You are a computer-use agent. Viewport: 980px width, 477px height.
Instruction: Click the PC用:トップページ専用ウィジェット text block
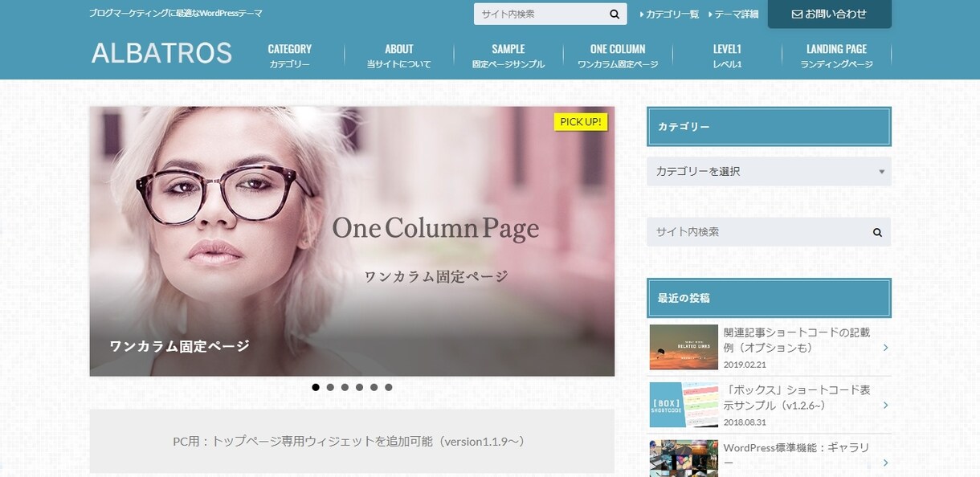click(x=352, y=442)
